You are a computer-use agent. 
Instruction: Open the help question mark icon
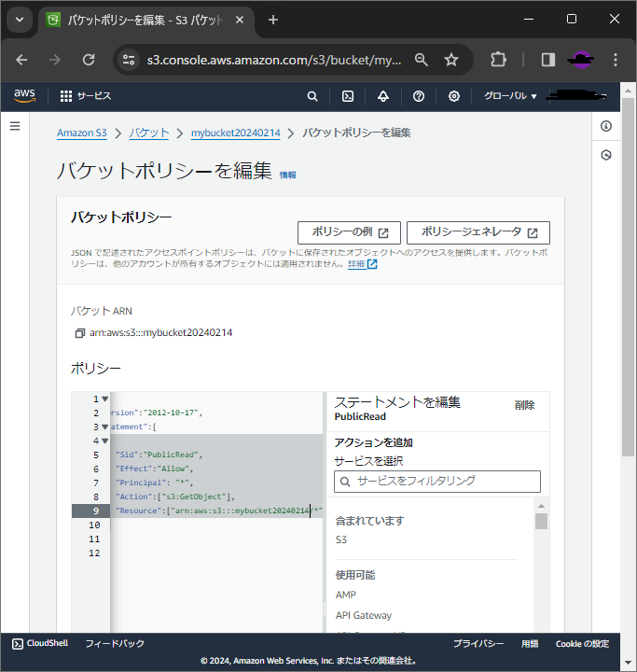pos(419,96)
